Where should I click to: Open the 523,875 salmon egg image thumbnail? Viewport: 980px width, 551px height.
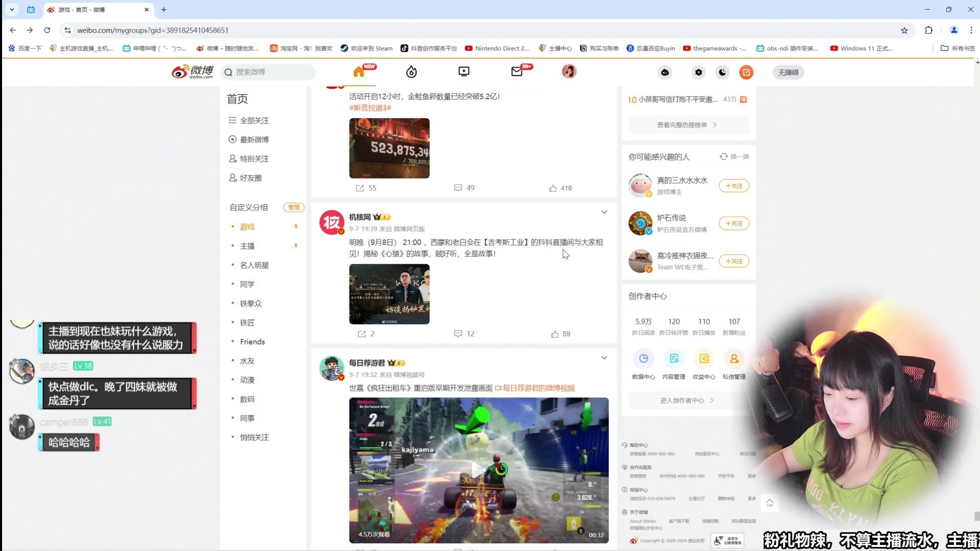pos(389,148)
